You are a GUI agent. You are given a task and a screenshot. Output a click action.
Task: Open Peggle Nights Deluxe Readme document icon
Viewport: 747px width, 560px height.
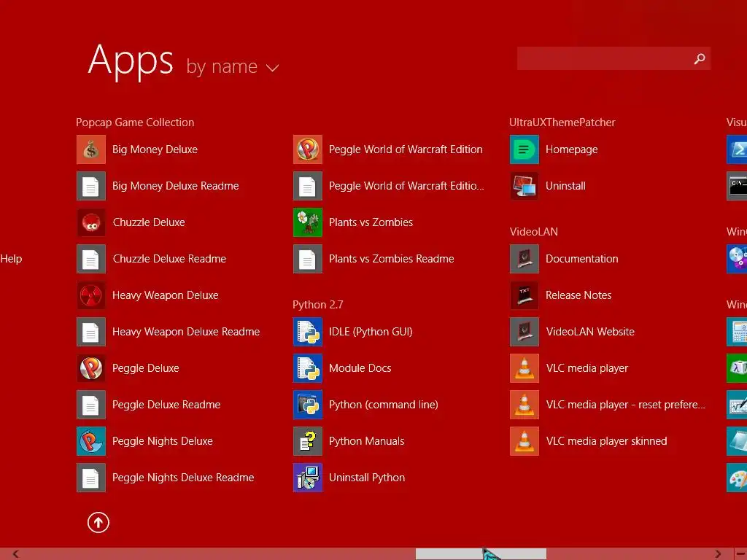(91, 478)
